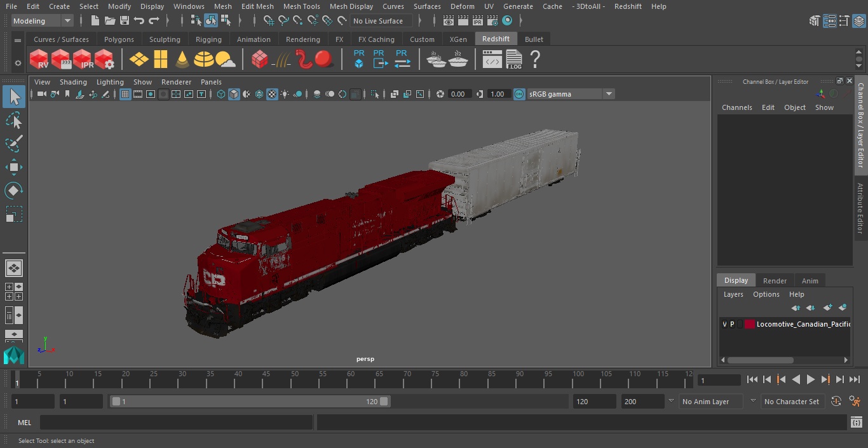Open the animation preferences running man icon
The image size is (868, 448).
[855, 402]
